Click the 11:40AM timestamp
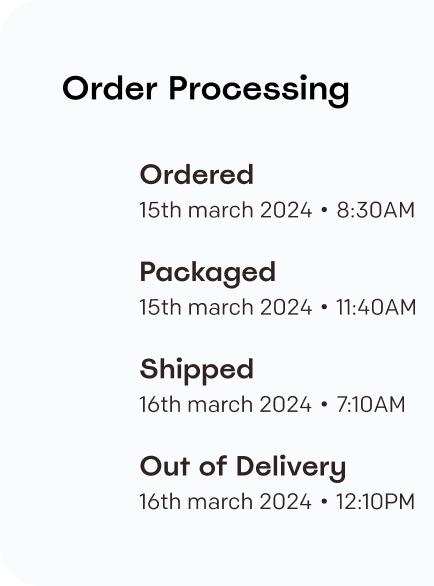 (x=376, y=307)
